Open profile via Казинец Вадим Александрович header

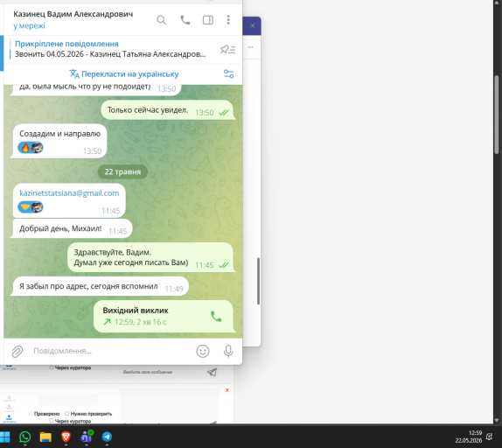pos(73,14)
